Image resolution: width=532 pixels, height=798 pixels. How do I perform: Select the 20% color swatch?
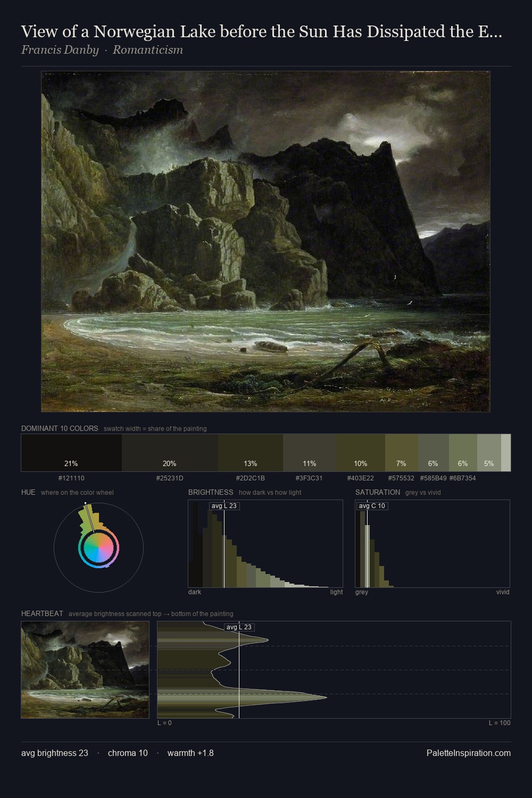click(x=170, y=453)
